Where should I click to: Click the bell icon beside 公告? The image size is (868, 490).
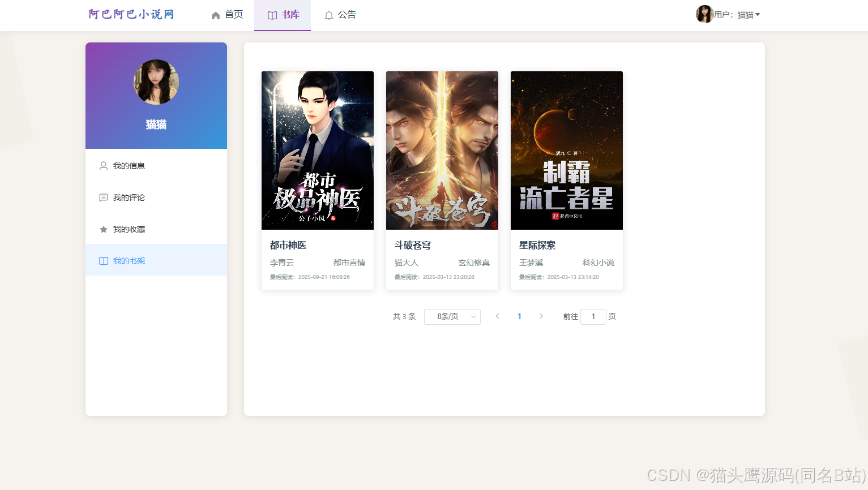(329, 15)
